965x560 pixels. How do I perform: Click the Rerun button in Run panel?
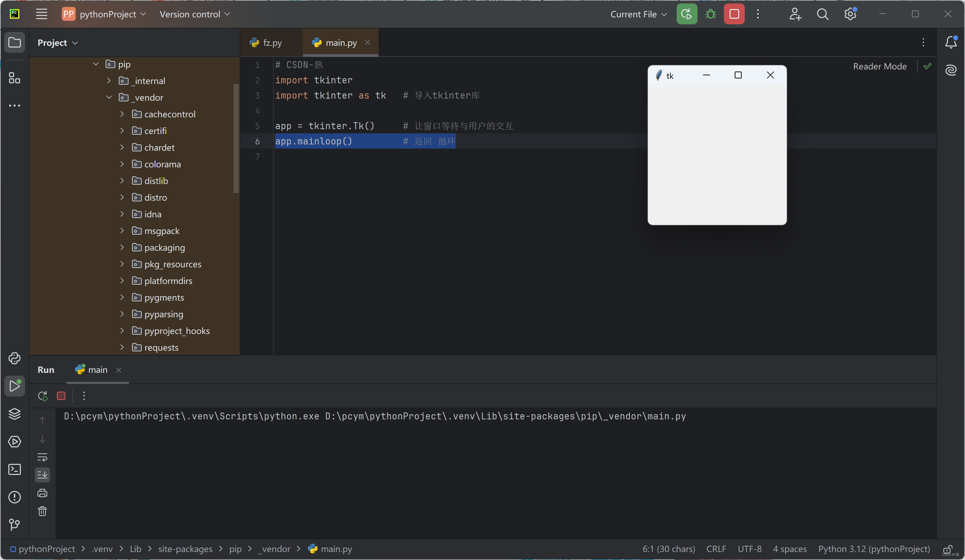tap(43, 395)
